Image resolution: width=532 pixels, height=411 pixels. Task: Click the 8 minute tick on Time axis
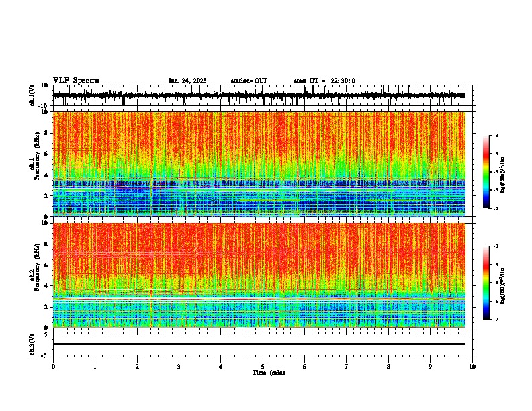coord(388,367)
